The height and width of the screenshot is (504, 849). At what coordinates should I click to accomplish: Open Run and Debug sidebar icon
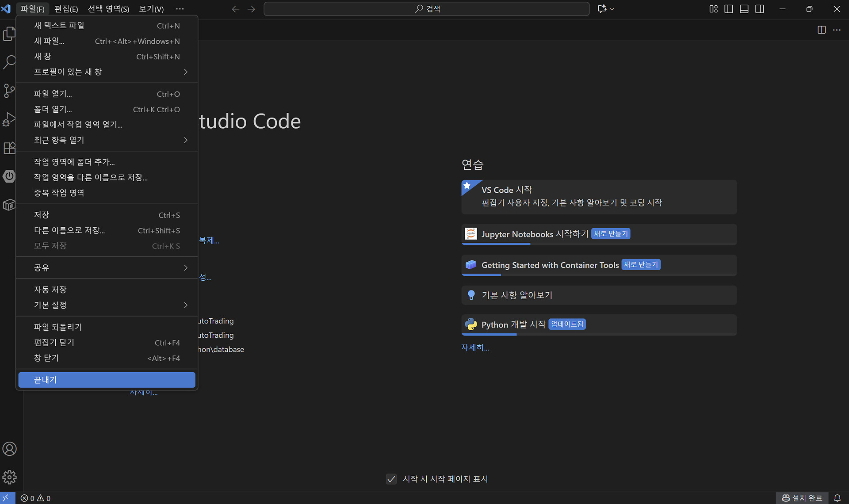[x=9, y=119]
